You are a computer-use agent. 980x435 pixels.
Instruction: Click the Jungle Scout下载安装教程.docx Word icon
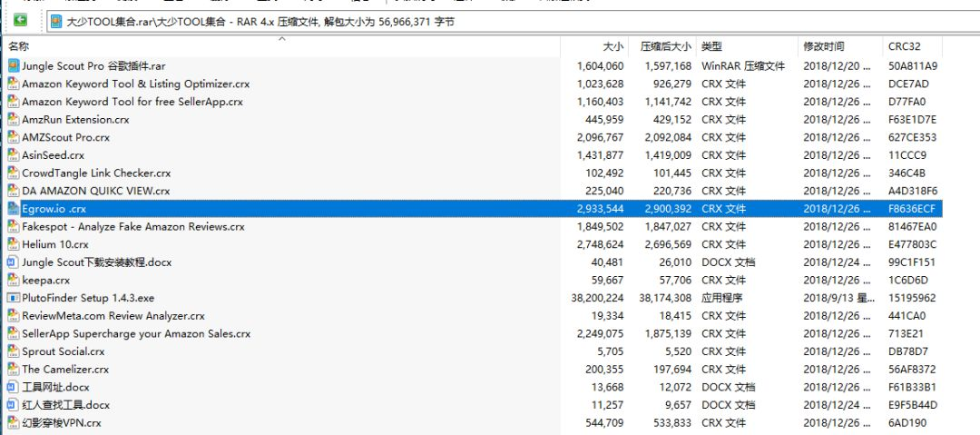13,262
